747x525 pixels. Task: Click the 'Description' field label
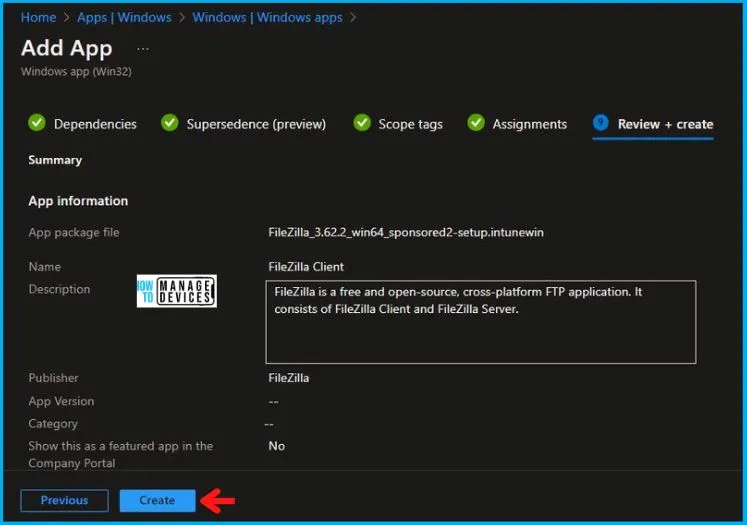click(59, 290)
